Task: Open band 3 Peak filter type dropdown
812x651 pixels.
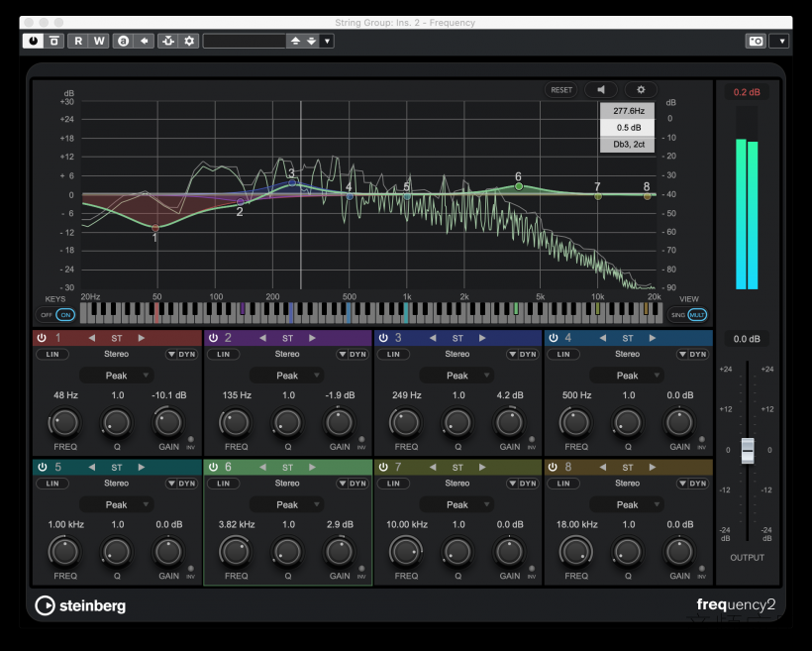Action: (457, 376)
